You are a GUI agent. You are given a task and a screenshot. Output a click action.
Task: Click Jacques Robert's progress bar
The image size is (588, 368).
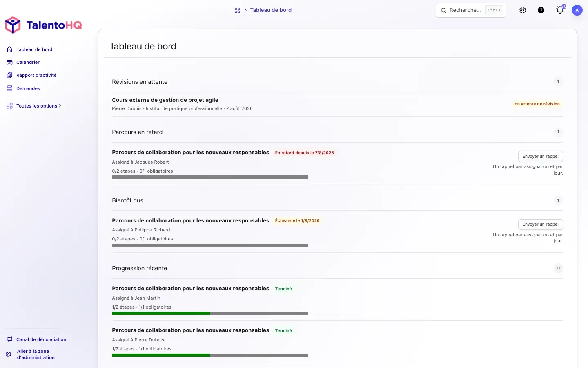point(210,177)
